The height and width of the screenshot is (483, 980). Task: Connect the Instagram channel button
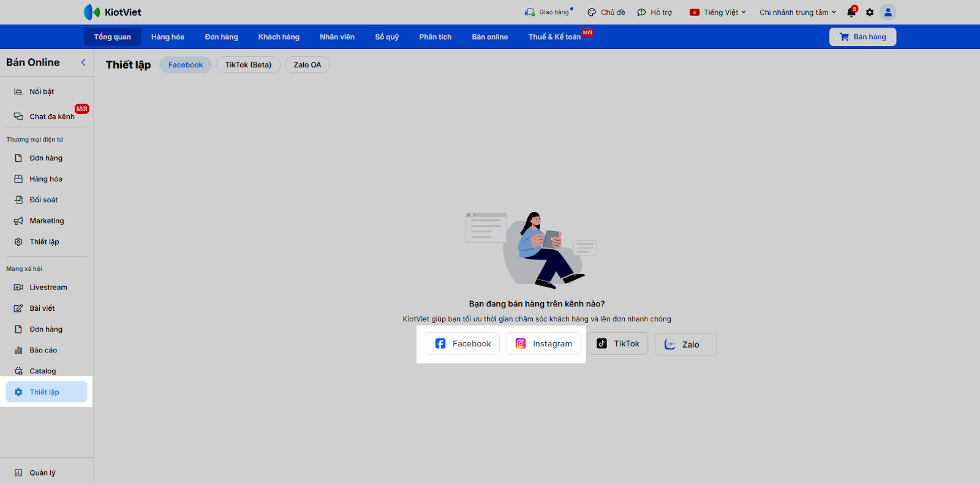tap(543, 344)
